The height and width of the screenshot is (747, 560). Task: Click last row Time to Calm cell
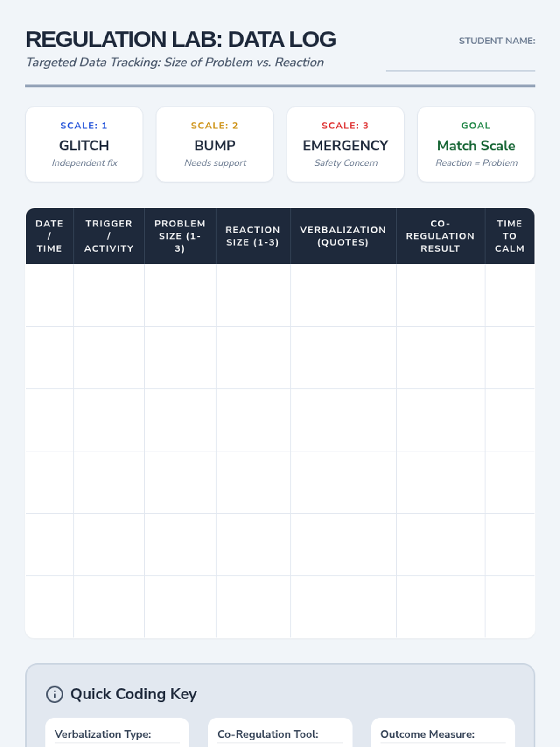510,607
